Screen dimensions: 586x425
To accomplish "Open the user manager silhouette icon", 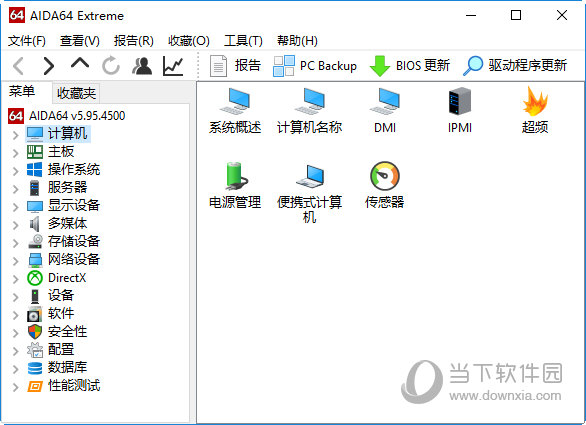I will [x=142, y=66].
